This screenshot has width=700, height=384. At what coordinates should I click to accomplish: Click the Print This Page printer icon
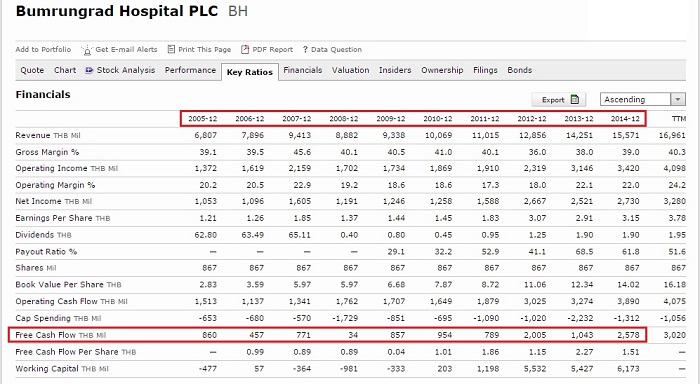click(x=171, y=49)
